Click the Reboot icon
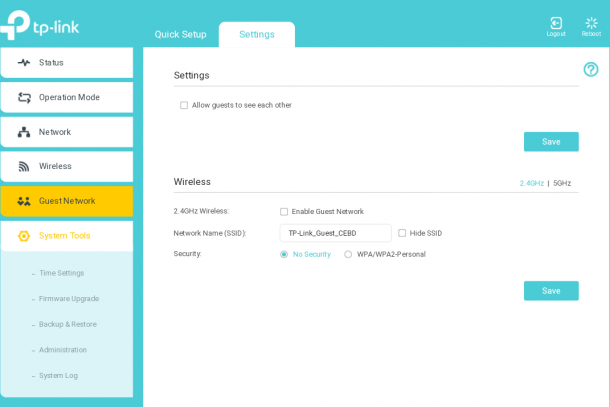Image resolution: width=610 pixels, height=407 pixels. [591, 23]
